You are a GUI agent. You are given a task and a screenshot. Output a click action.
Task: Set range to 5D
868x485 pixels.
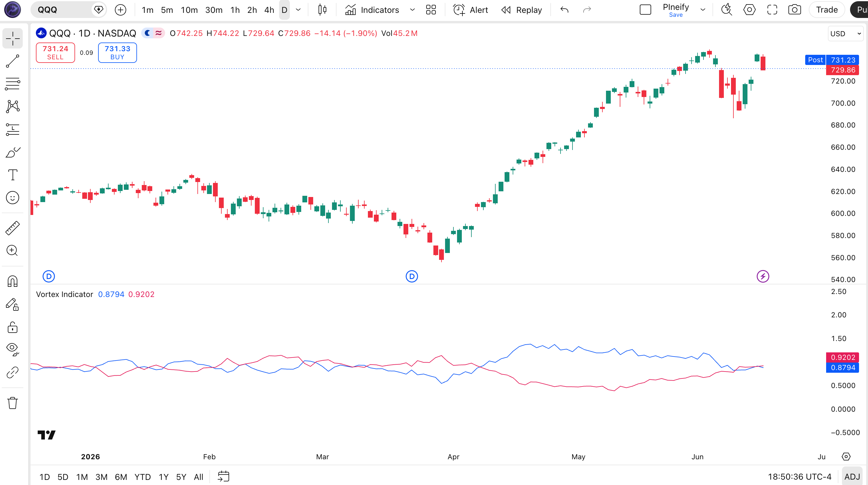click(x=63, y=477)
